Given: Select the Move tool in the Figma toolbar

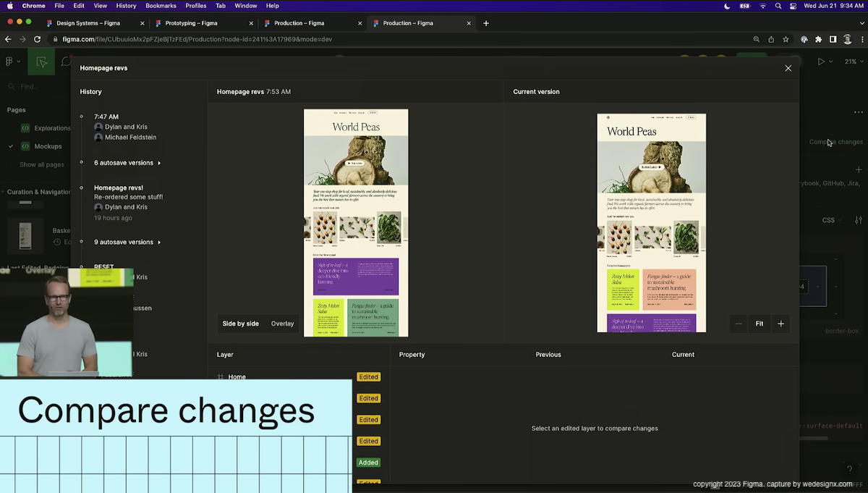Looking at the screenshot, I should 41,61.
